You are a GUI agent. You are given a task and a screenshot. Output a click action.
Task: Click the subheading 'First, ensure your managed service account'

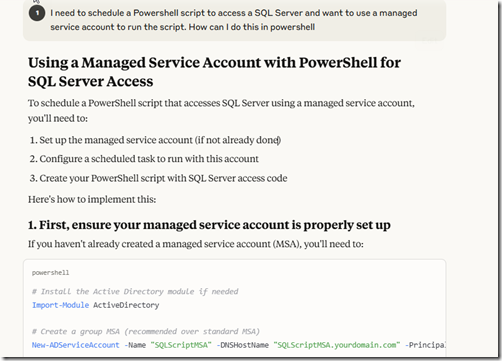(209, 225)
